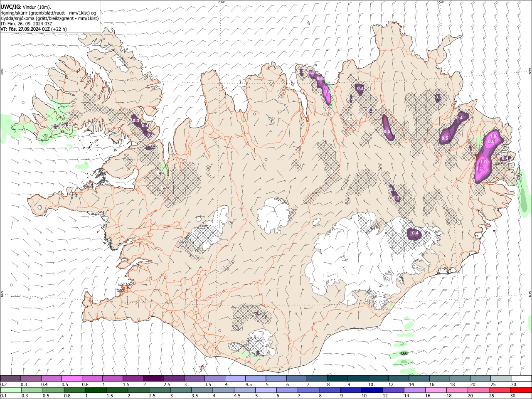532x399 pixels.
Task: Select the light grey swatch labelled 25
Action: 501,379
